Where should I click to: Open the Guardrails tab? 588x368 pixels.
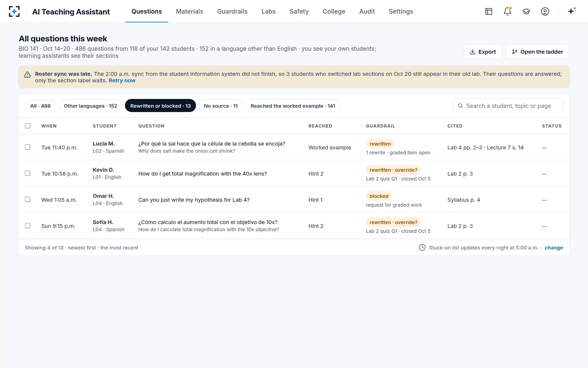pyautogui.click(x=232, y=11)
